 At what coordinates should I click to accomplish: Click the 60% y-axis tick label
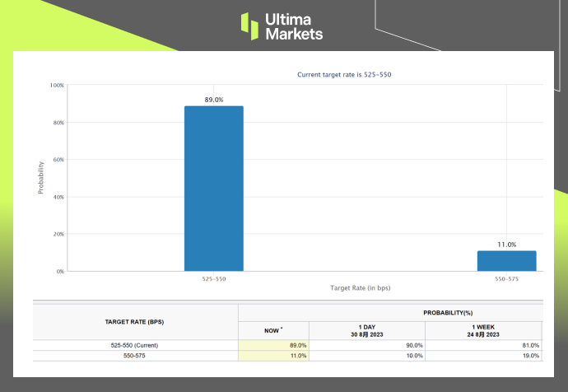coord(58,160)
